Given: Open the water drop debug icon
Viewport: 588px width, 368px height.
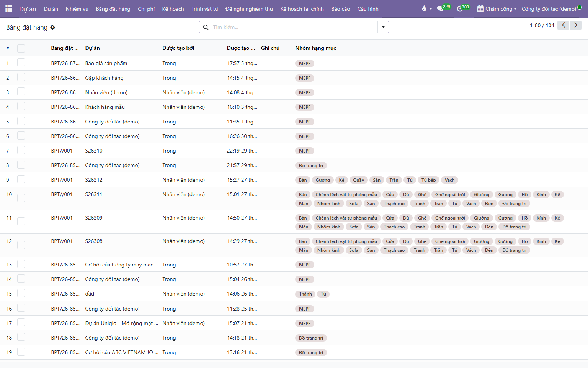Looking at the screenshot, I should click(424, 8).
